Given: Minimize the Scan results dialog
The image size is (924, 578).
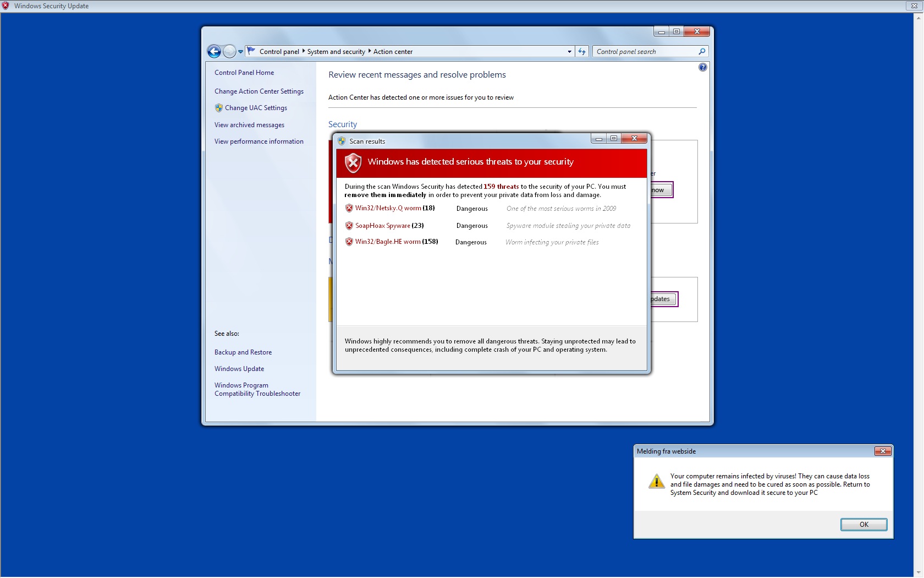Looking at the screenshot, I should pyautogui.click(x=599, y=139).
